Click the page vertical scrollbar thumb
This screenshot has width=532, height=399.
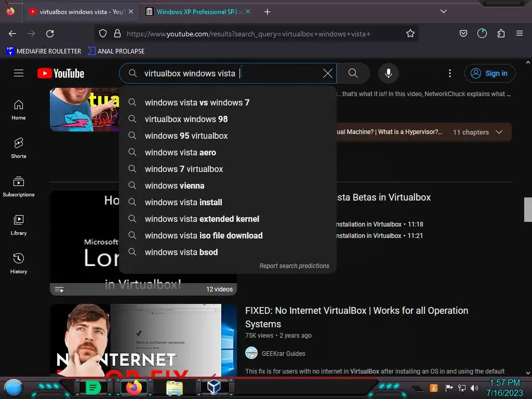click(x=528, y=209)
